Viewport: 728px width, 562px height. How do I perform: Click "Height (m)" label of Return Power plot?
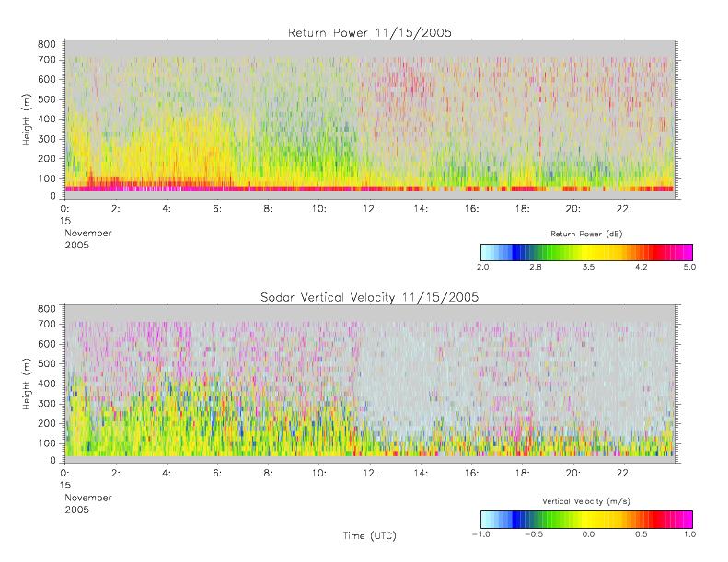point(27,120)
